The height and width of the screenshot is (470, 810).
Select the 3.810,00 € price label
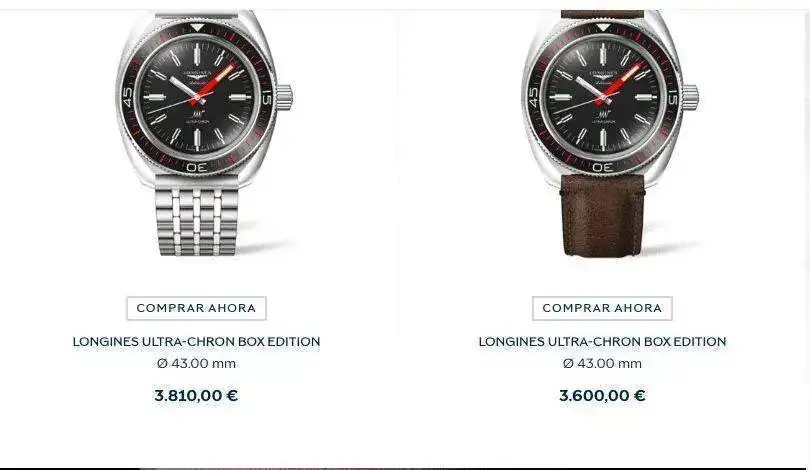click(x=196, y=396)
